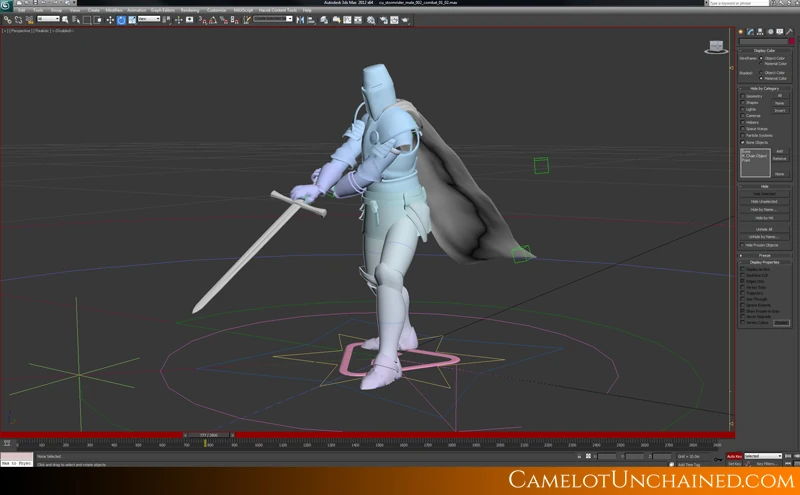Open the Manage Layers icon

pyautogui.click(x=324, y=20)
